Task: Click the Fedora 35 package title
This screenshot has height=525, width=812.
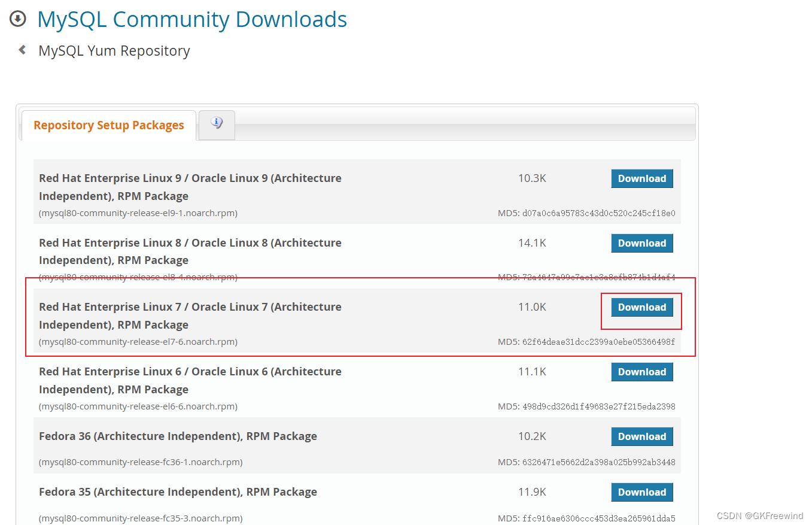Action: (x=178, y=492)
